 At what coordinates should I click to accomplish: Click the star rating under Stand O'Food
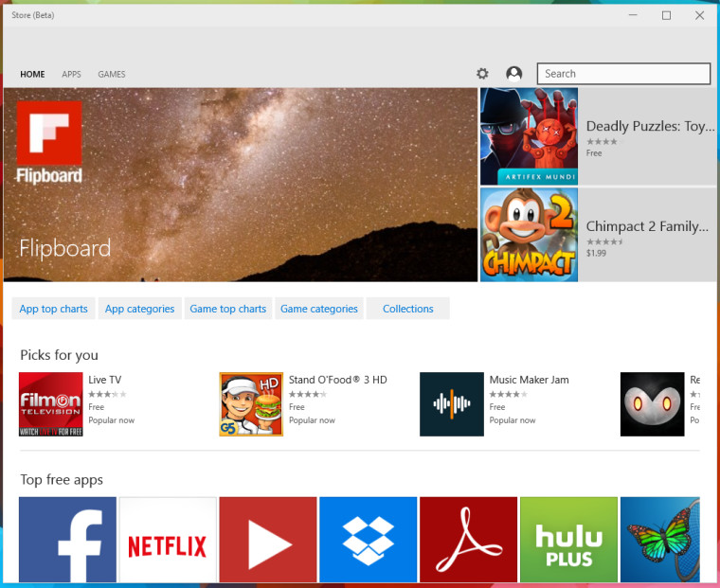[308, 394]
